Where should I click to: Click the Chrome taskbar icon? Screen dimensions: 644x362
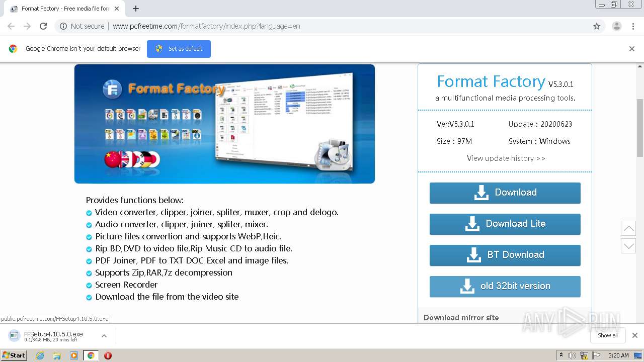(91, 355)
